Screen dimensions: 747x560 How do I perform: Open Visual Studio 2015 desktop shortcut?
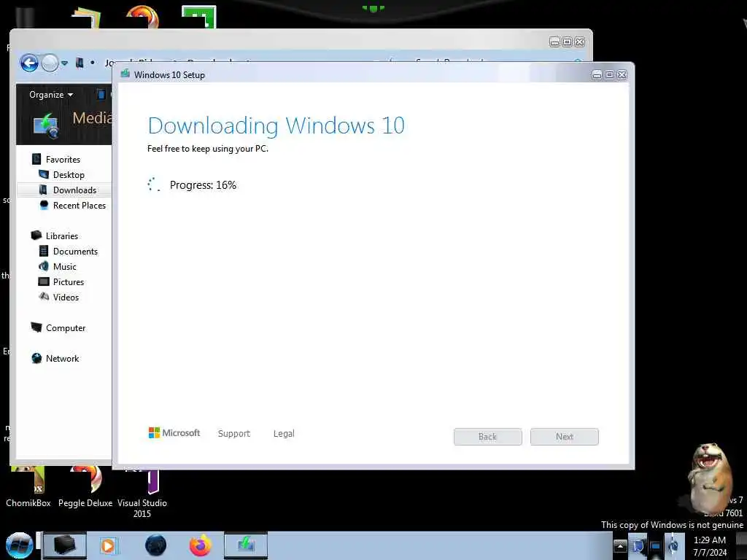[142, 494]
